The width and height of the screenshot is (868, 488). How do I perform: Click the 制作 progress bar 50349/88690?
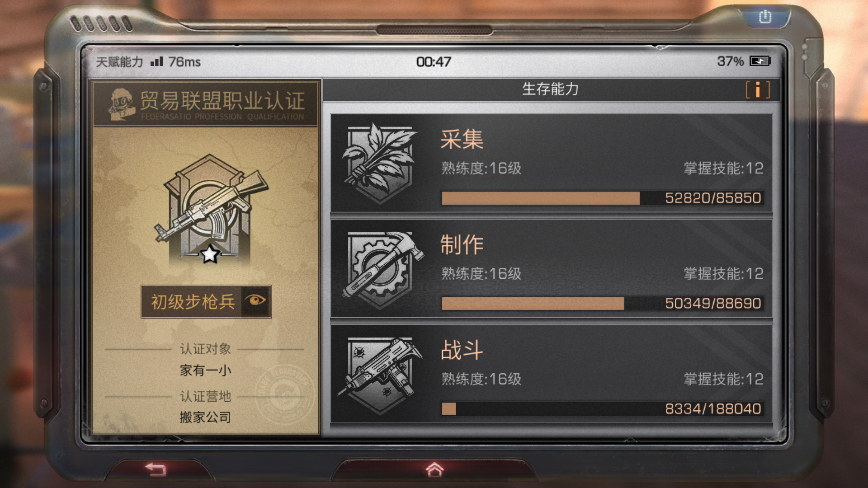pos(602,303)
